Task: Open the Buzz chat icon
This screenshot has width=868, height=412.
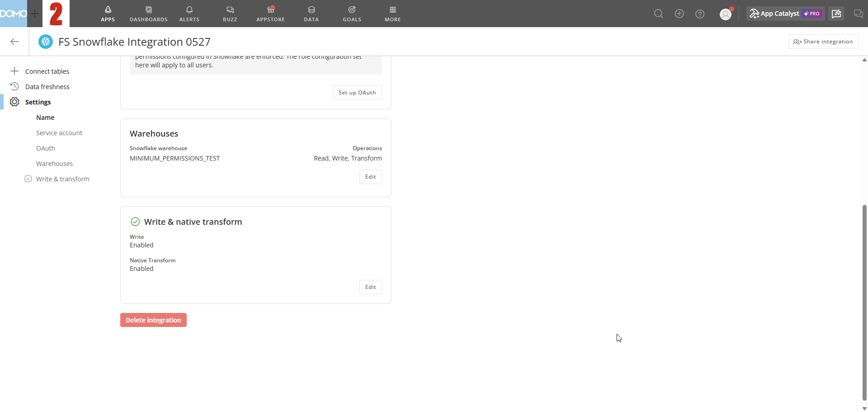Action: [x=230, y=9]
